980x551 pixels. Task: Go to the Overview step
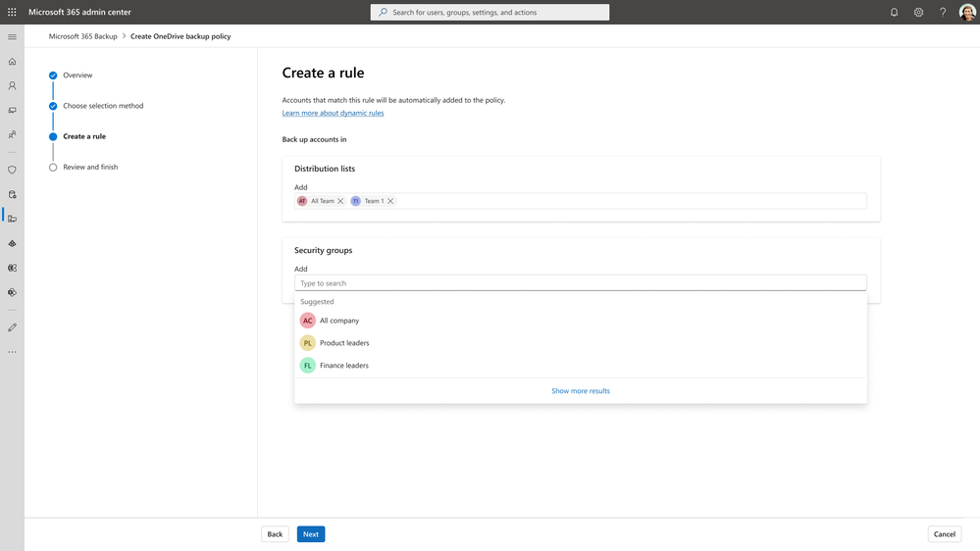coord(77,75)
